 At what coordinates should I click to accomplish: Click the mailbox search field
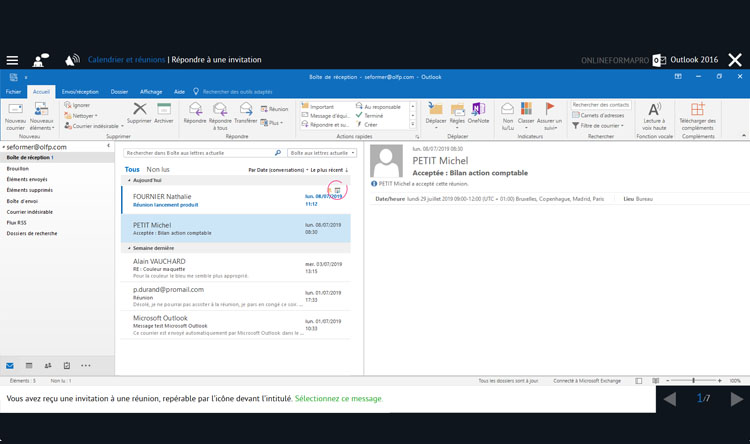[x=203, y=153]
